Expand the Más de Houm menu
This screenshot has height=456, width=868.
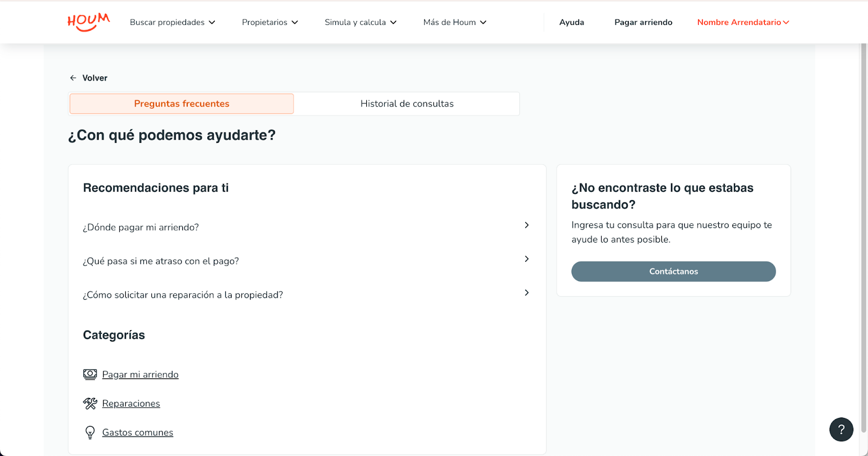click(x=455, y=22)
